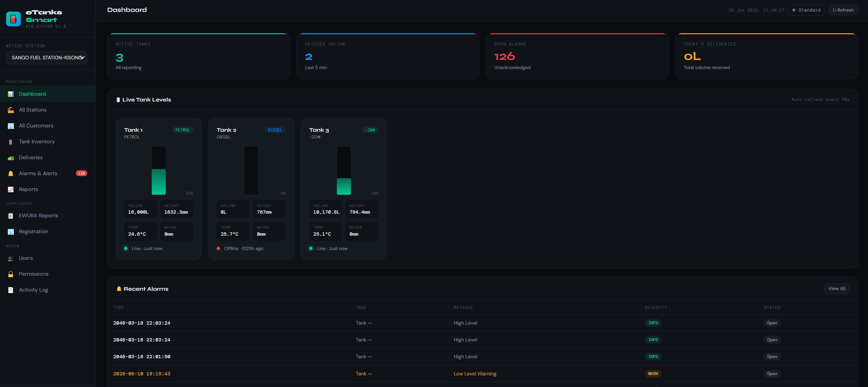868x387 pixels.
Task: Click the Permissions lock icon
Action: [11, 274]
